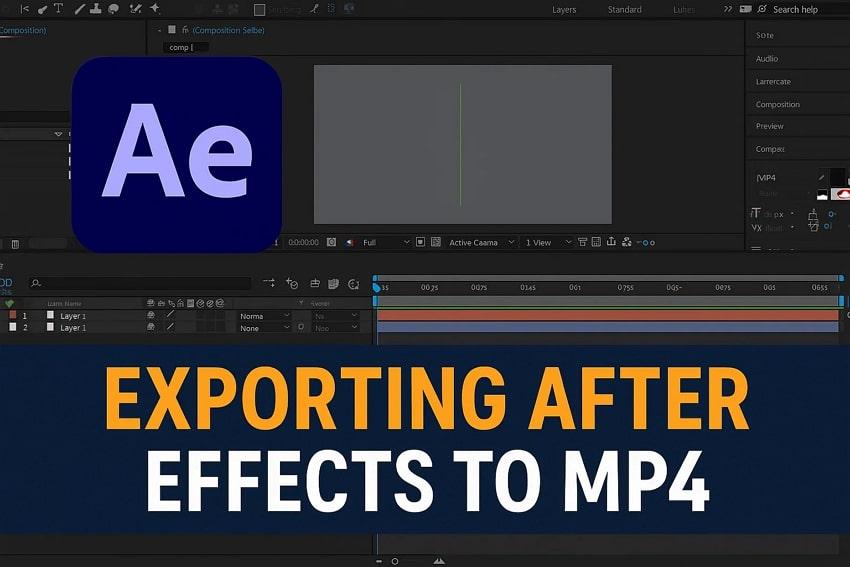Screen dimensions: 850x567
Task: Click the snapshot camera icon beside the timecode
Action: click(332, 242)
